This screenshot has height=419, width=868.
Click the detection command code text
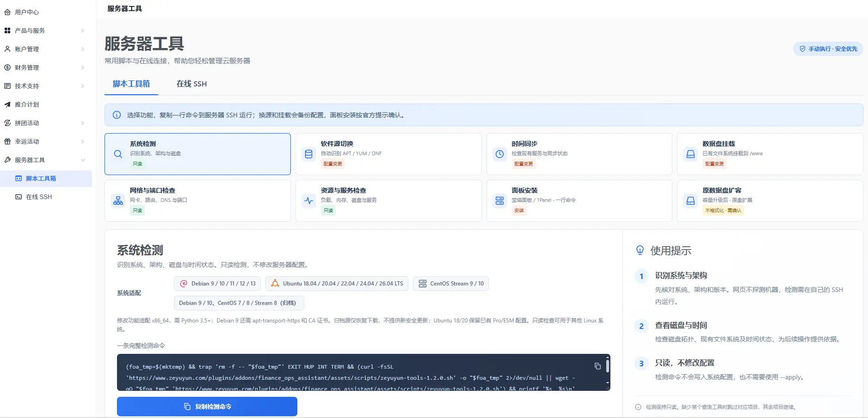351,377
